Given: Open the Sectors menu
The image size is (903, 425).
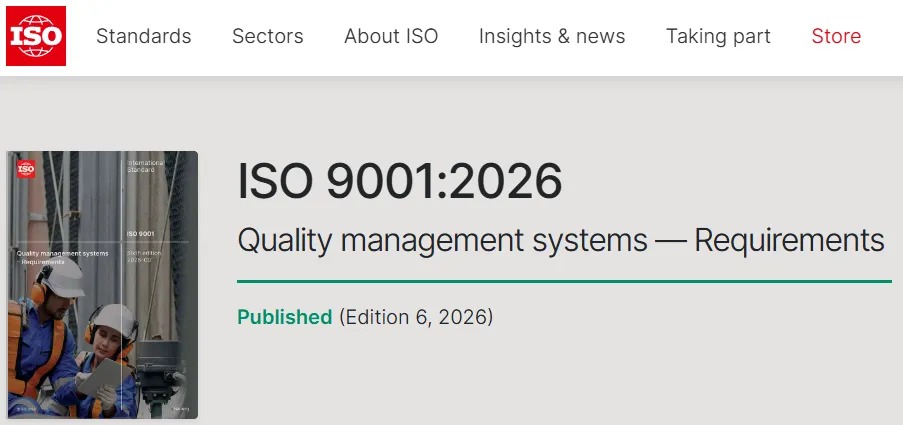Looking at the screenshot, I should click(268, 36).
